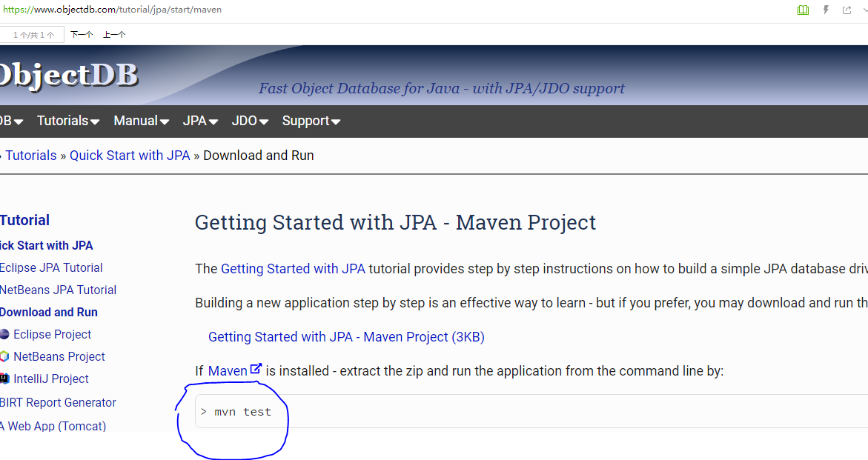Image resolution: width=868 pixels, height=460 pixels.
Task: Click the 'Fast Object Database for Java' tagline
Action: [442, 88]
